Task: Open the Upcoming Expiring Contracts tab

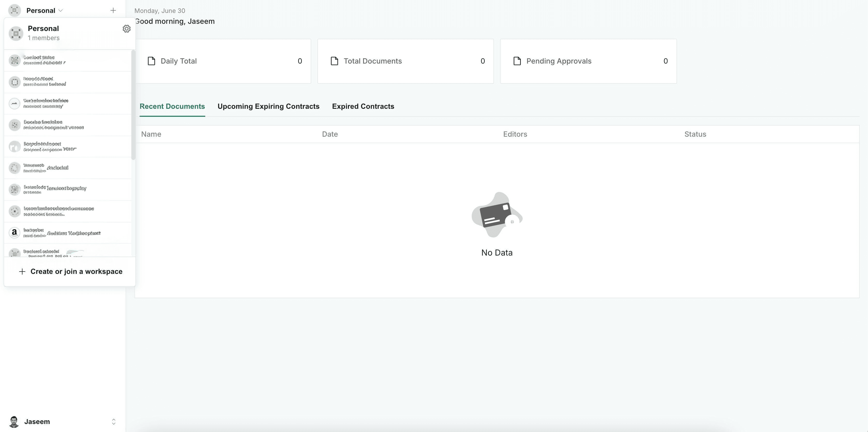Action: [269, 106]
